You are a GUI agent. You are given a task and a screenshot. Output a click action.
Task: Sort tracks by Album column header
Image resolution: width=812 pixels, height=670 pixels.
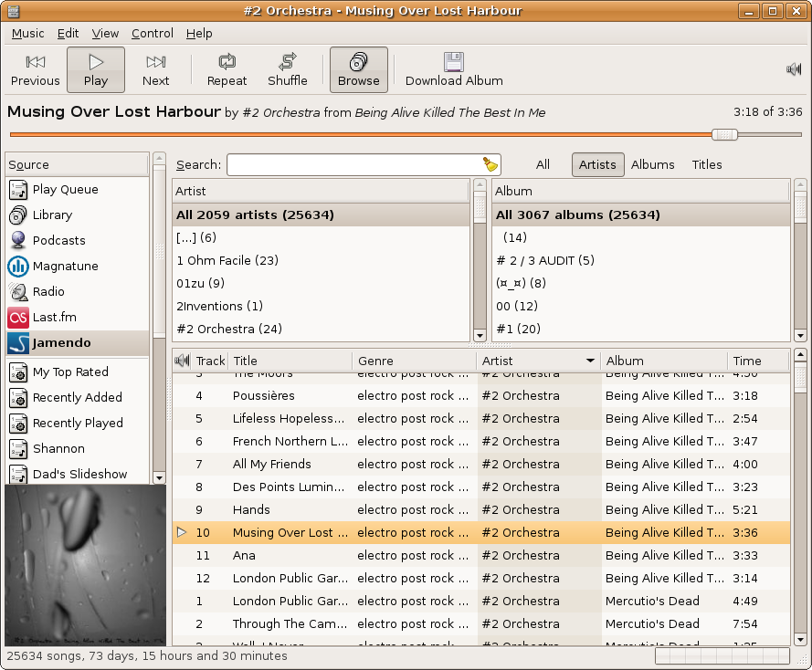(664, 361)
